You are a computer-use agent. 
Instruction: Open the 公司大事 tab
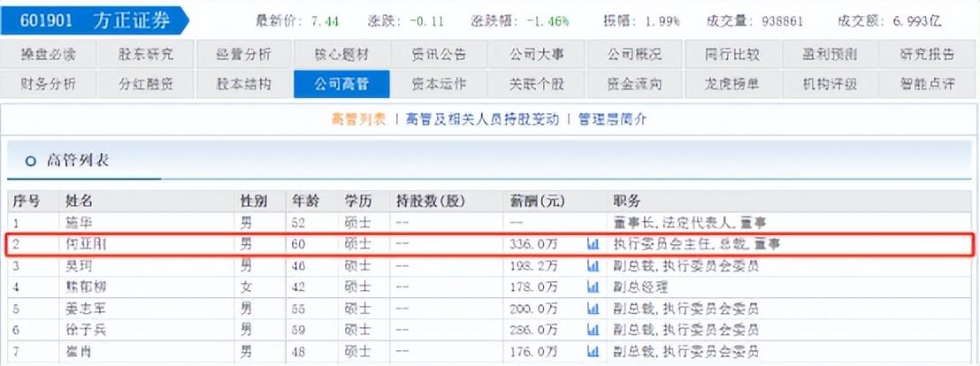[537, 54]
